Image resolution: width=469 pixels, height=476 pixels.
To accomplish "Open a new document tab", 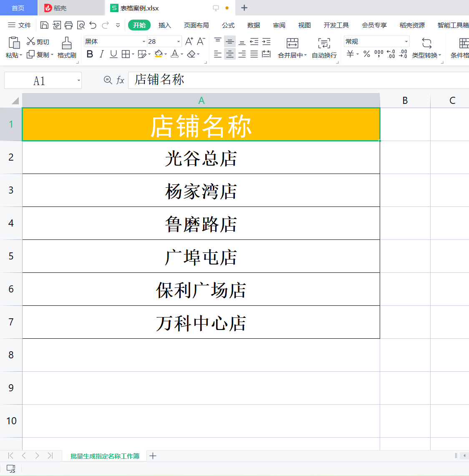I will pyautogui.click(x=245, y=8).
